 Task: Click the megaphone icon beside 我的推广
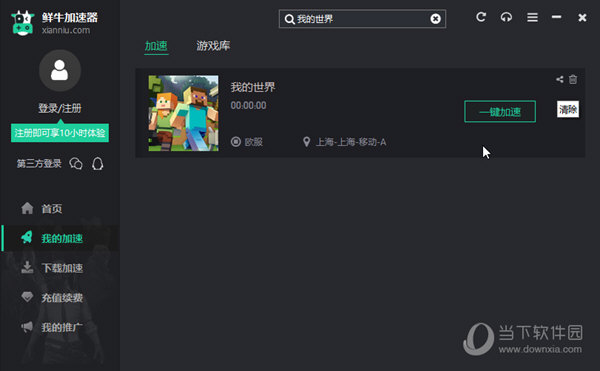pyautogui.click(x=27, y=327)
